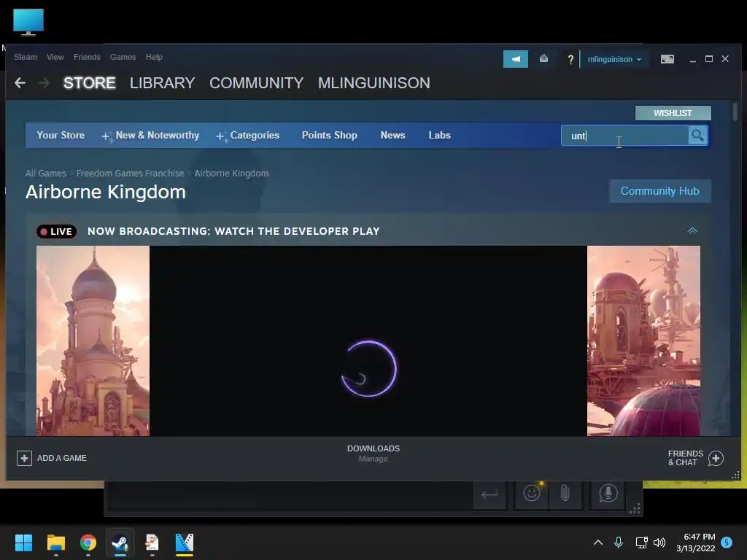
Task: Click the Add a Game plus icon
Action: click(x=24, y=458)
